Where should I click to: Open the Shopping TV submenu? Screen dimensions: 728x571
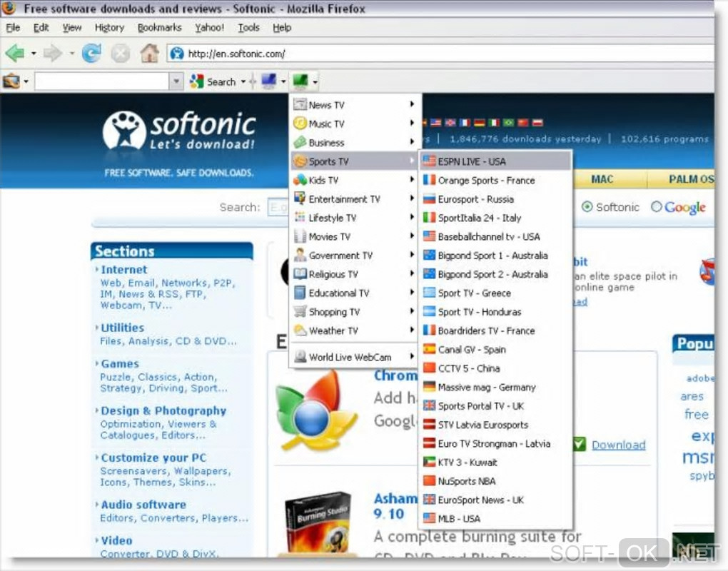tap(354, 311)
